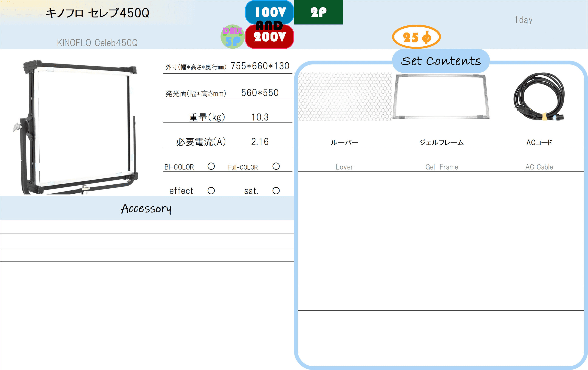Select the coiled AC cable image
The height and width of the screenshot is (370, 588).
[x=539, y=97]
